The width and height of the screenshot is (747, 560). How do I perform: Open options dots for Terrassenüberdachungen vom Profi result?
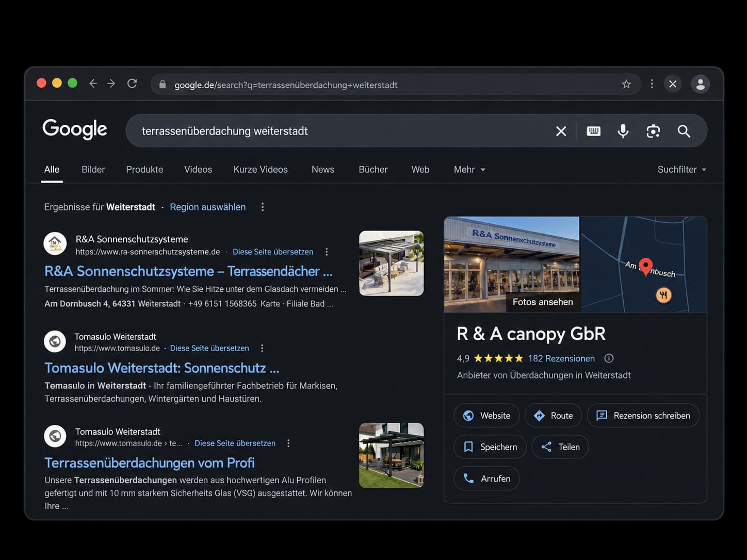tap(288, 443)
